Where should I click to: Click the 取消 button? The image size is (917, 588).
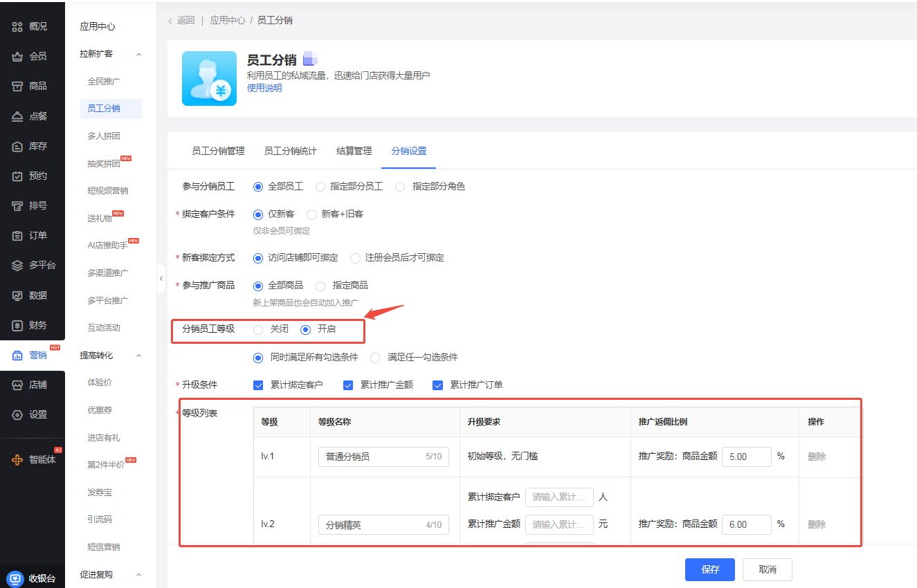click(x=767, y=569)
